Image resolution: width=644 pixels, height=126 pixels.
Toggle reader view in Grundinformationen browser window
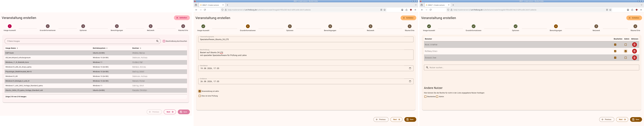tap(381, 10)
